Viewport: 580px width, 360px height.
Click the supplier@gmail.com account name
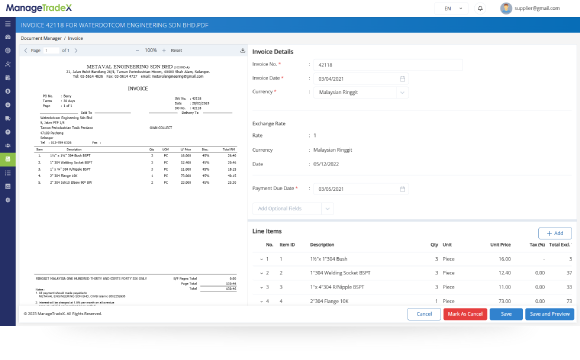point(537,8)
